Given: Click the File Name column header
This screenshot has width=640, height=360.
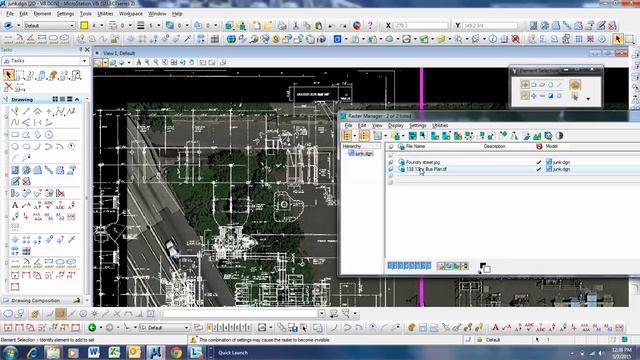Looking at the screenshot, I should point(416,146).
